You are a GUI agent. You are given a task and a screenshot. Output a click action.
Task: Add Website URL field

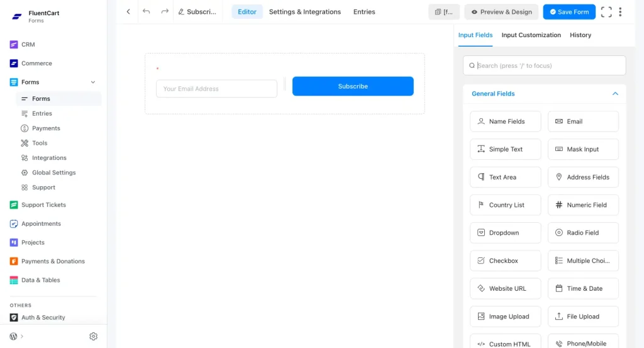(505, 288)
